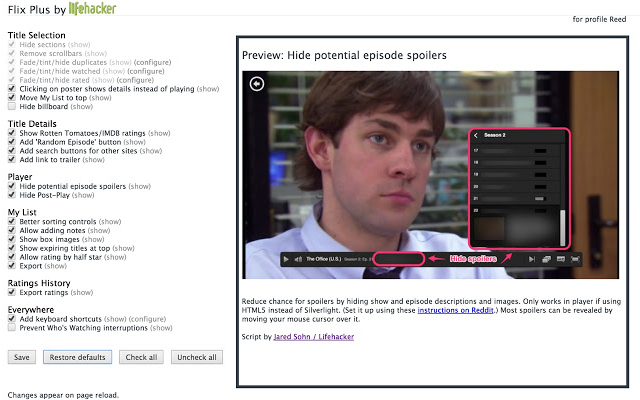This screenshot has height=400, width=640.
Task: Toggle 'Hide sections' checkbox
Action: tap(11, 44)
